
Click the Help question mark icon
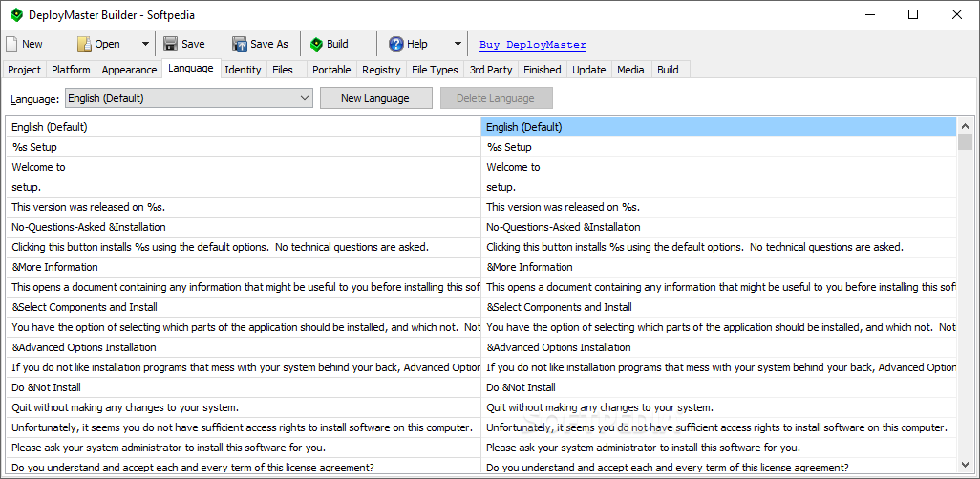click(x=396, y=44)
